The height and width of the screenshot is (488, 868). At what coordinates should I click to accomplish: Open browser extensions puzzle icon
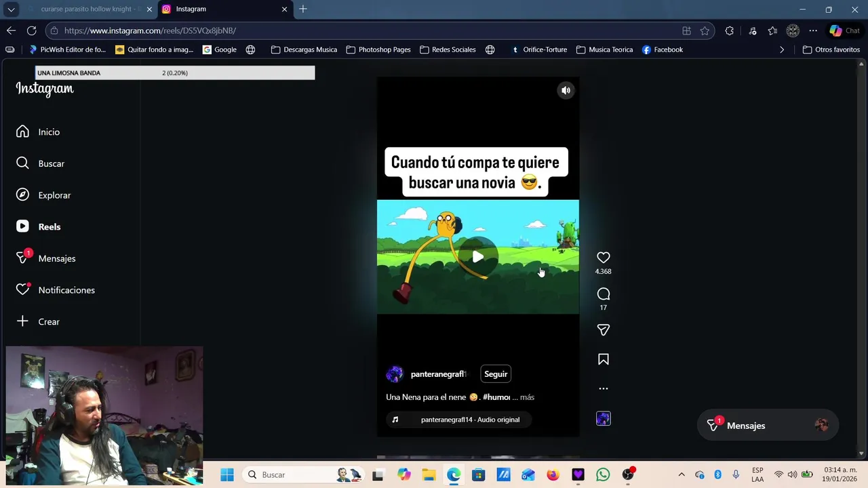click(x=730, y=30)
